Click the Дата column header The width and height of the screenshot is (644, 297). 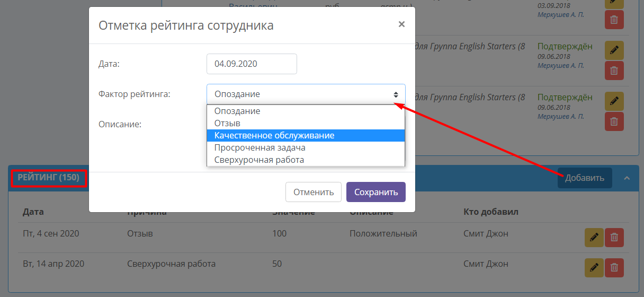(x=33, y=212)
